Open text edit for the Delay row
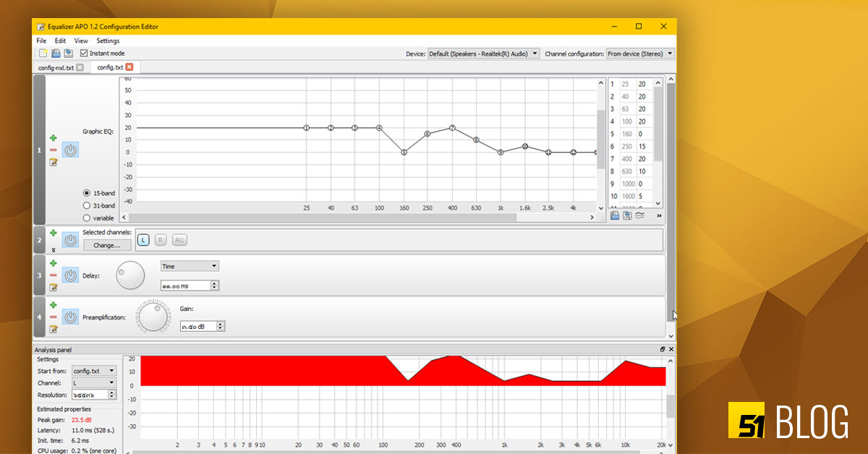Screen dimensions: 868x454 click(x=53, y=287)
